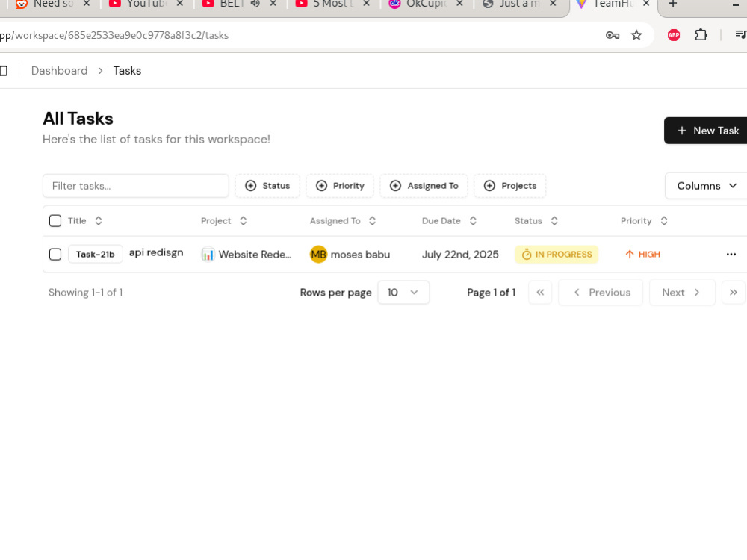Open the Columns visibility dropdown
747x560 pixels.
pyautogui.click(x=706, y=186)
